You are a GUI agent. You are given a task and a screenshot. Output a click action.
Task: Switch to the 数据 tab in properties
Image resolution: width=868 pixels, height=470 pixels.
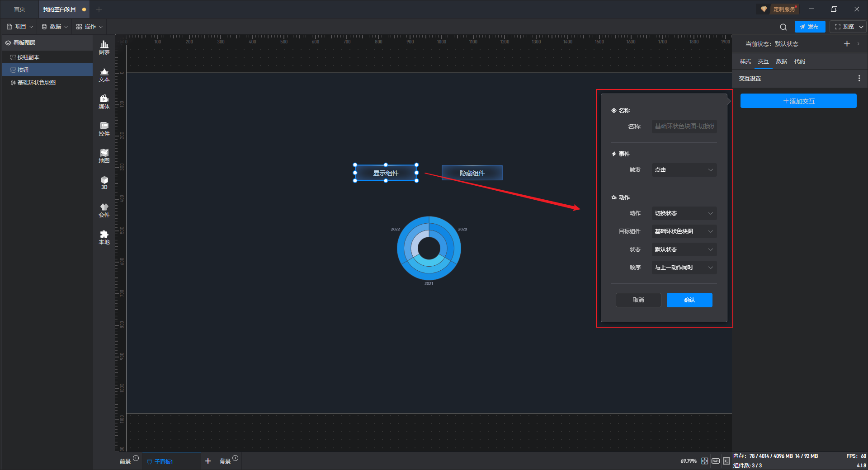coord(781,61)
